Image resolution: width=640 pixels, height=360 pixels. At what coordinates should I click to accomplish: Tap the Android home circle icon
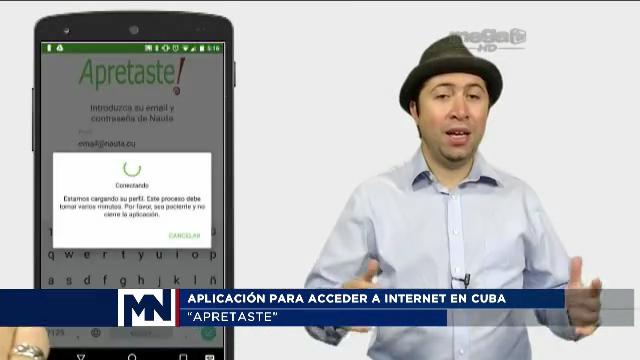pyautogui.click(x=132, y=357)
